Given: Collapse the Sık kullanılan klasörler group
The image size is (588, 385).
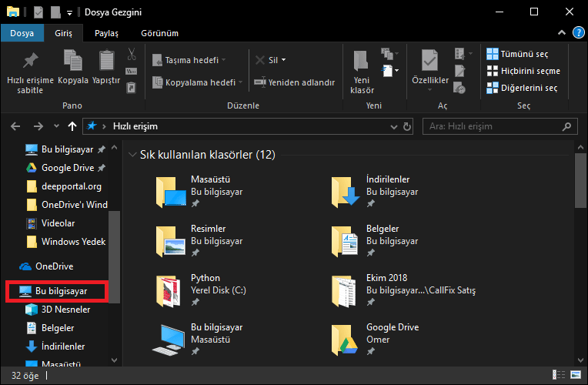Looking at the screenshot, I should tap(132, 155).
